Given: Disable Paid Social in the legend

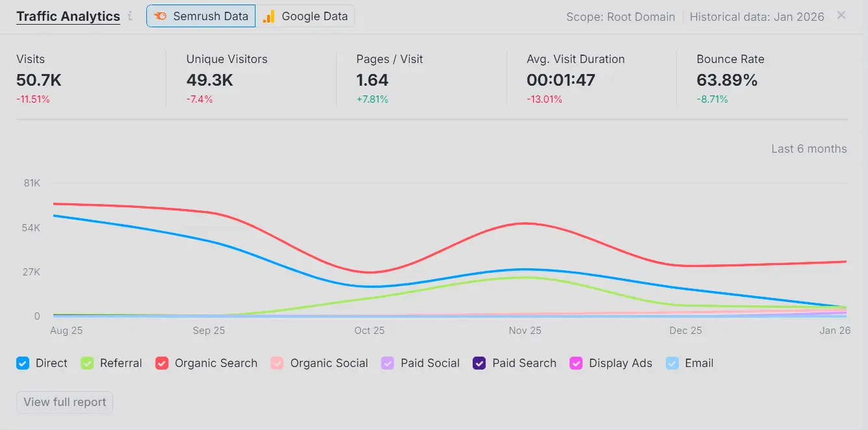Looking at the screenshot, I should pos(388,363).
